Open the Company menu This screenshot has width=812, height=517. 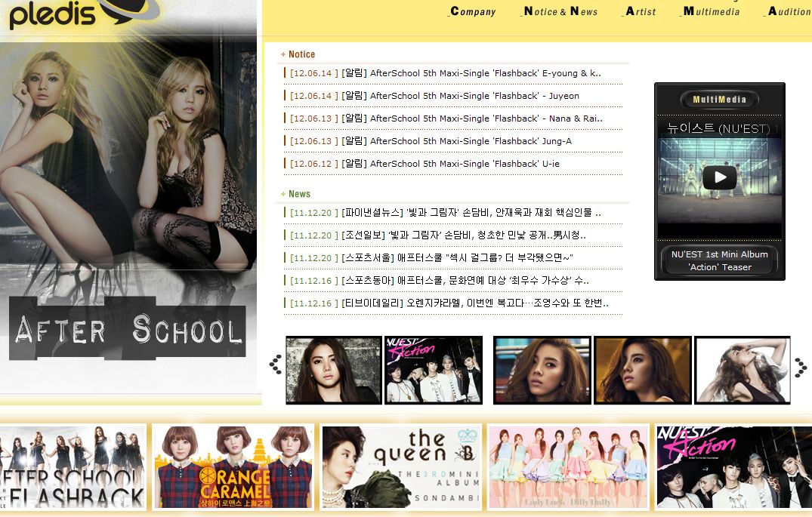pyautogui.click(x=473, y=11)
